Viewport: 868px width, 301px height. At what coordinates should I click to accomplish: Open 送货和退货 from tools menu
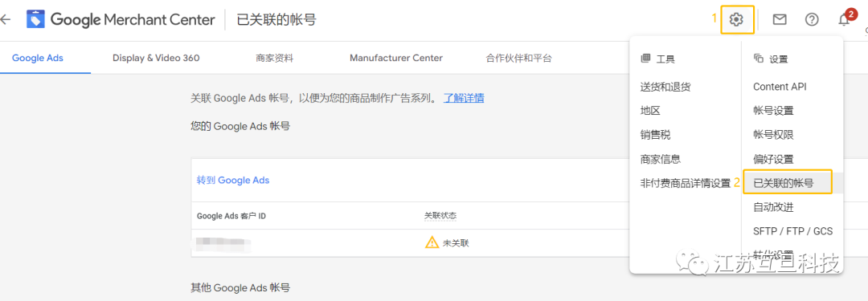(x=665, y=87)
